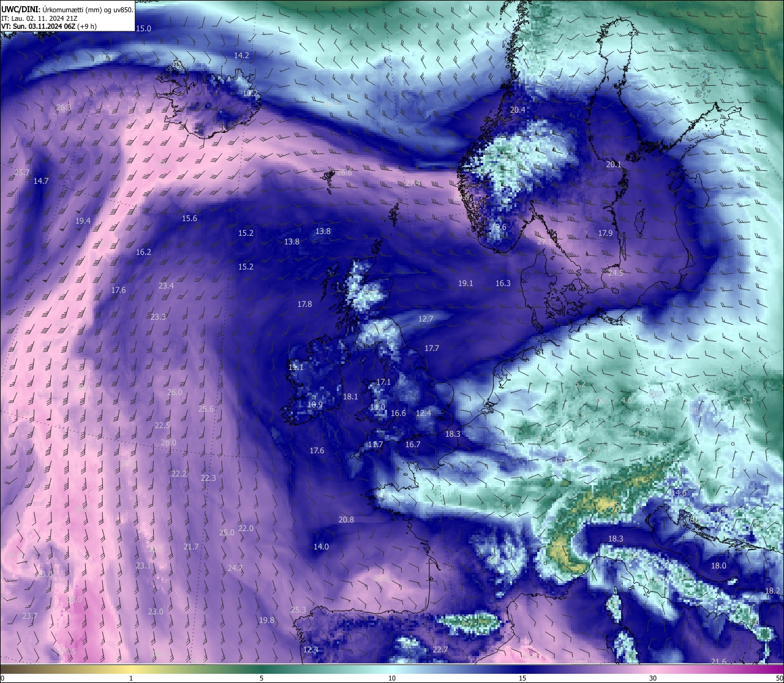Click the 25.6 map value
The height and width of the screenshot is (683, 784).
point(206,409)
